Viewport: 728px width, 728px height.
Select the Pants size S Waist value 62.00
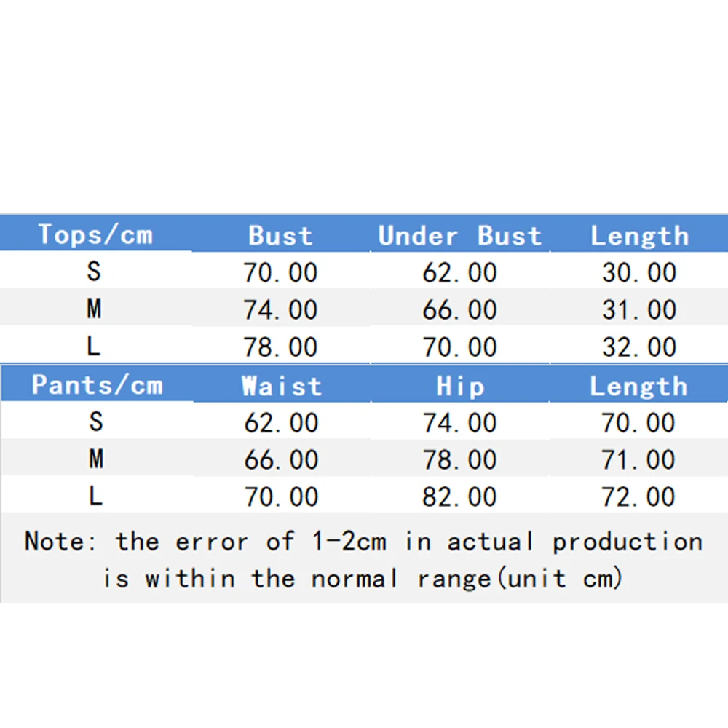pos(281,422)
